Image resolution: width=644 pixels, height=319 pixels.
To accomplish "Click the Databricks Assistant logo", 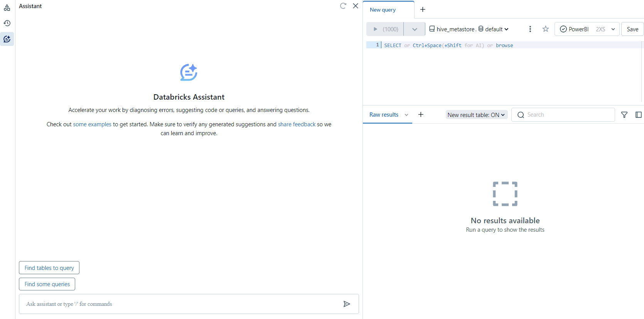I will click(x=189, y=72).
